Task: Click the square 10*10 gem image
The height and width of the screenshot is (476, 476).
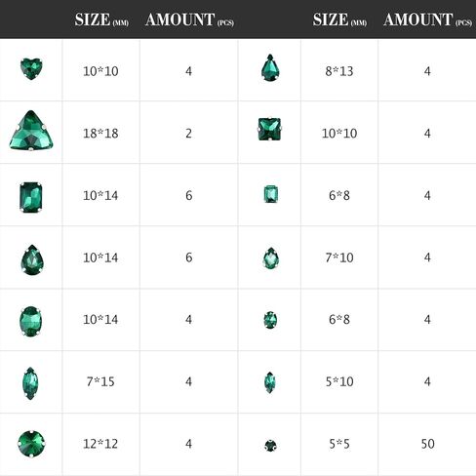Action: (x=270, y=130)
